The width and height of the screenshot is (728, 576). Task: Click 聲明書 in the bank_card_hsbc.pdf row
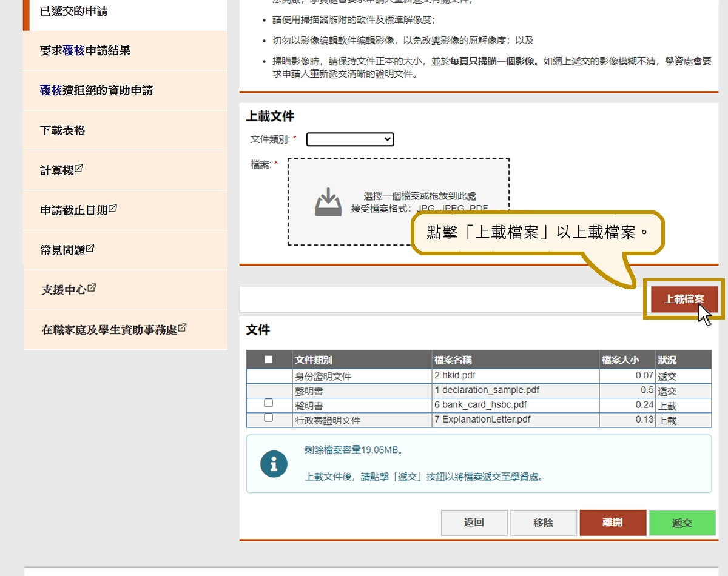point(309,406)
